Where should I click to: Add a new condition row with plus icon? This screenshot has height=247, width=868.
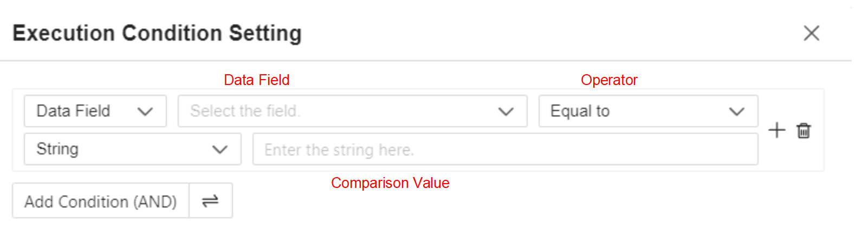(x=776, y=130)
